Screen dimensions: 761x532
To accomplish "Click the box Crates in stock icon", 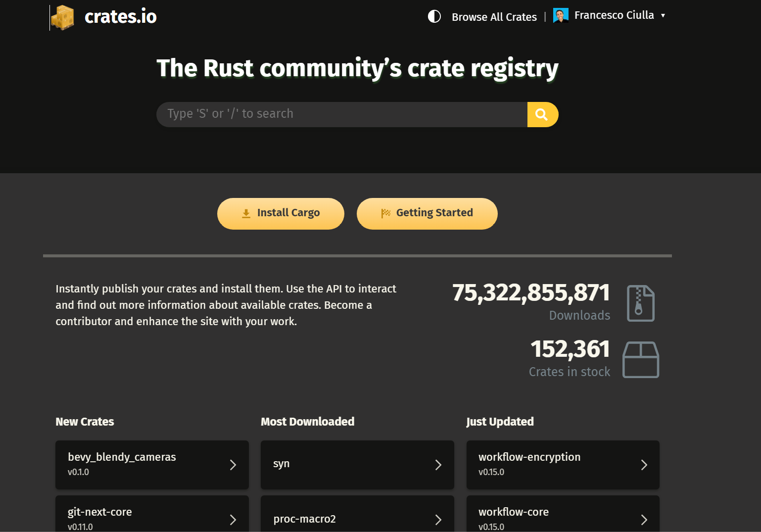I will pyautogui.click(x=641, y=360).
